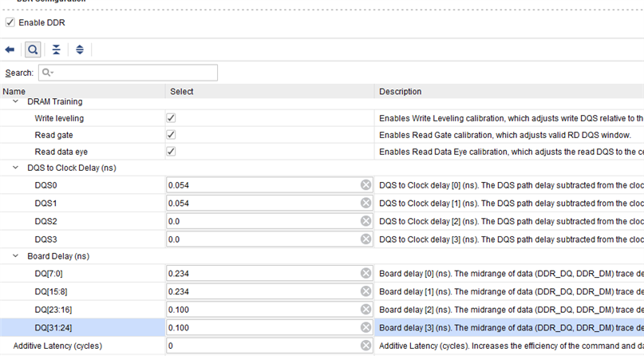
Task: Click the back arrow toolbar icon
Action: pyautogui.click(x=10, y=49)
